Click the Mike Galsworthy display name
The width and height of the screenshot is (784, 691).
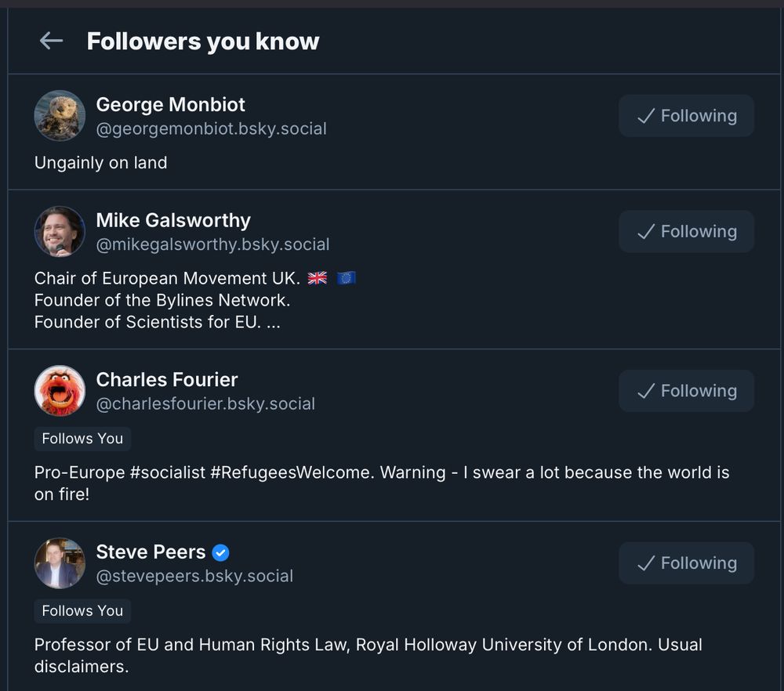173,221
